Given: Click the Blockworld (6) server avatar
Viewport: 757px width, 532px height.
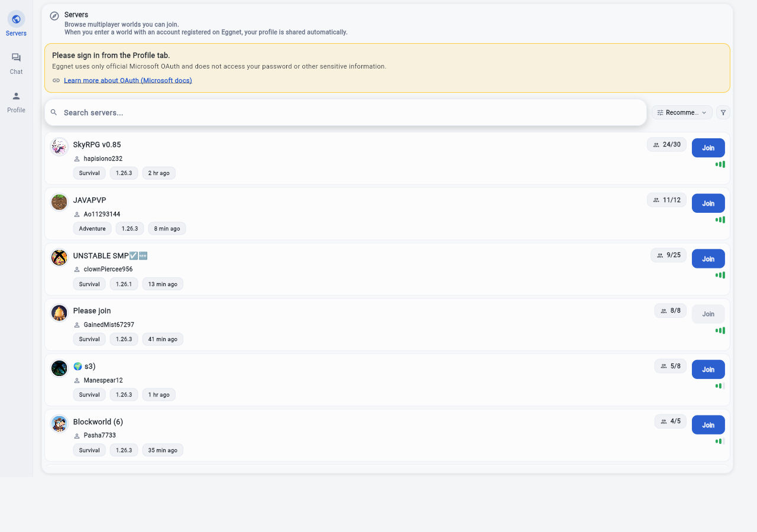Looking at the screenshot, I should click(59, 424).
